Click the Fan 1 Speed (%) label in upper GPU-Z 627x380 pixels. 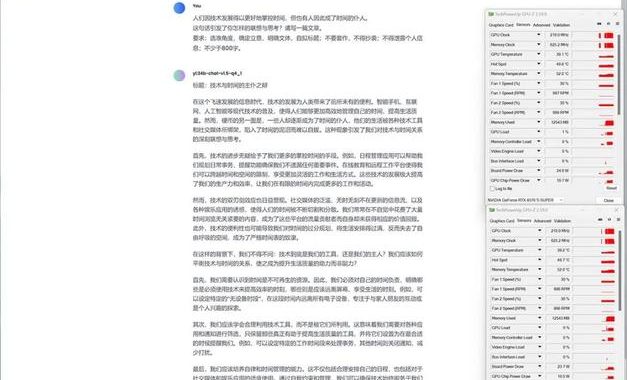point(505,84)
